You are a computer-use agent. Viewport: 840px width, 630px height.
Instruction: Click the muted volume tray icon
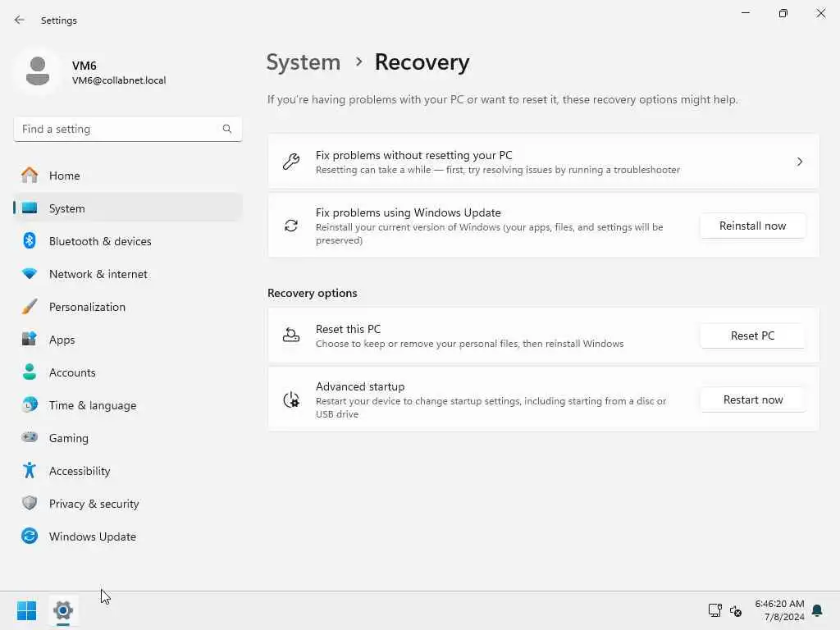(736, 610)
